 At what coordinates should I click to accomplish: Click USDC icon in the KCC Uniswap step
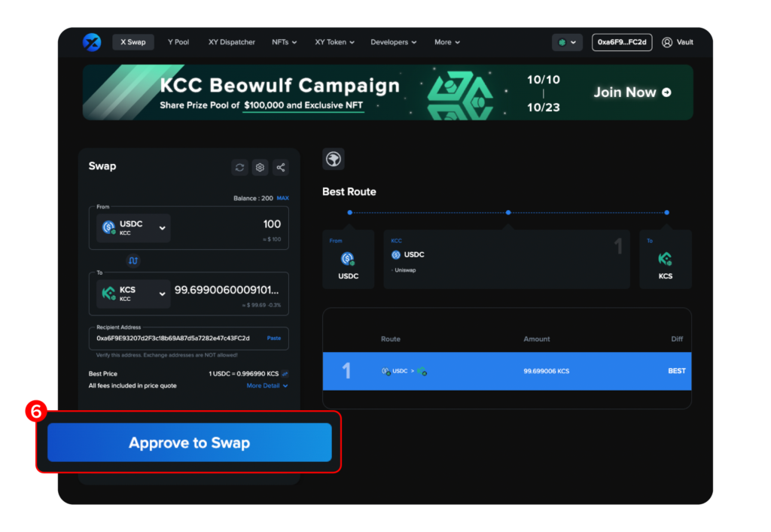tap(396, 254)
